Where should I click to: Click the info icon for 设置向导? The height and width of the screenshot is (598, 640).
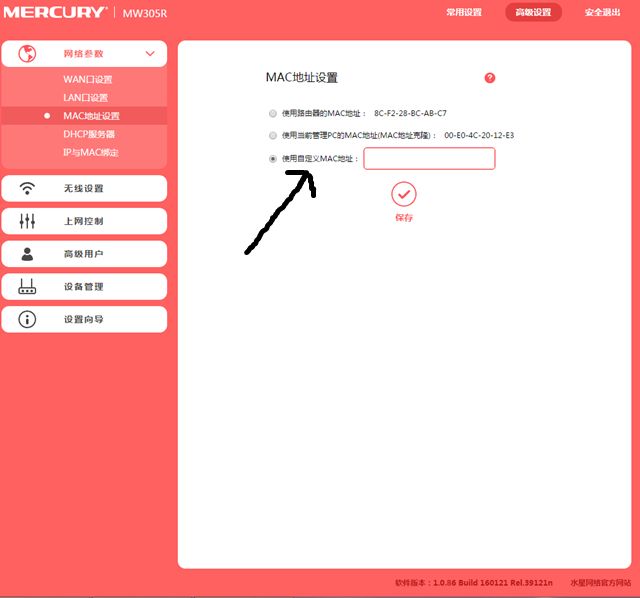pyautogui.click(x=27, y=319)
